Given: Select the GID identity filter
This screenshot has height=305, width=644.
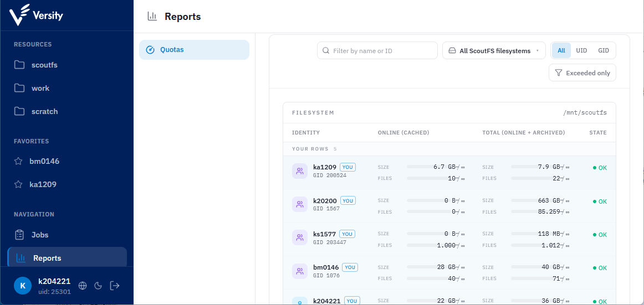Looking at the screenshot, I should (x=604, y=50).
